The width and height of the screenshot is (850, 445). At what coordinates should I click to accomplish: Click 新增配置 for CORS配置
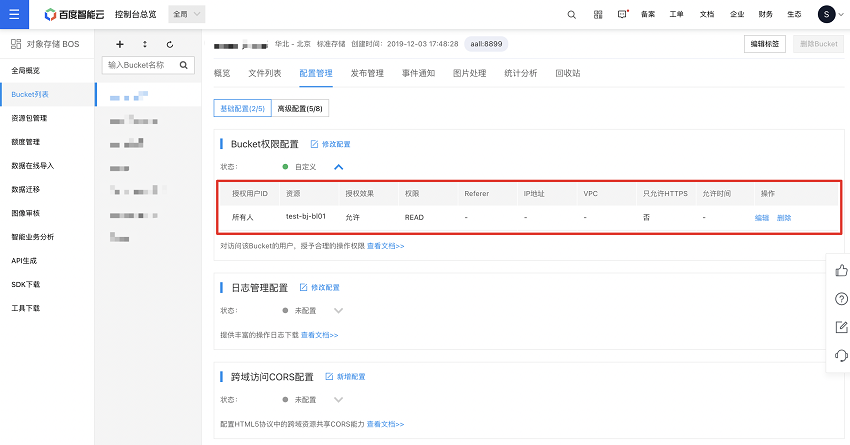coord(351,376)
